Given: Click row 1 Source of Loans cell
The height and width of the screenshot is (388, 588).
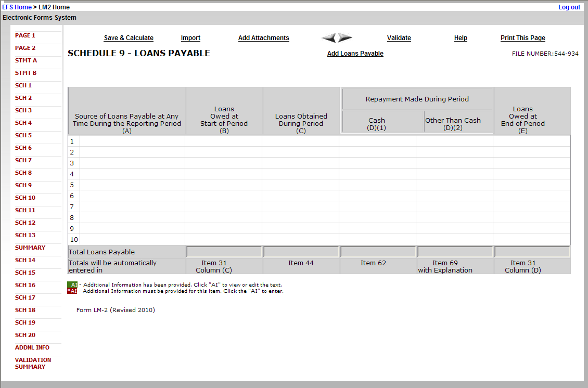Looking at the screenshot, I should (132, 141).
